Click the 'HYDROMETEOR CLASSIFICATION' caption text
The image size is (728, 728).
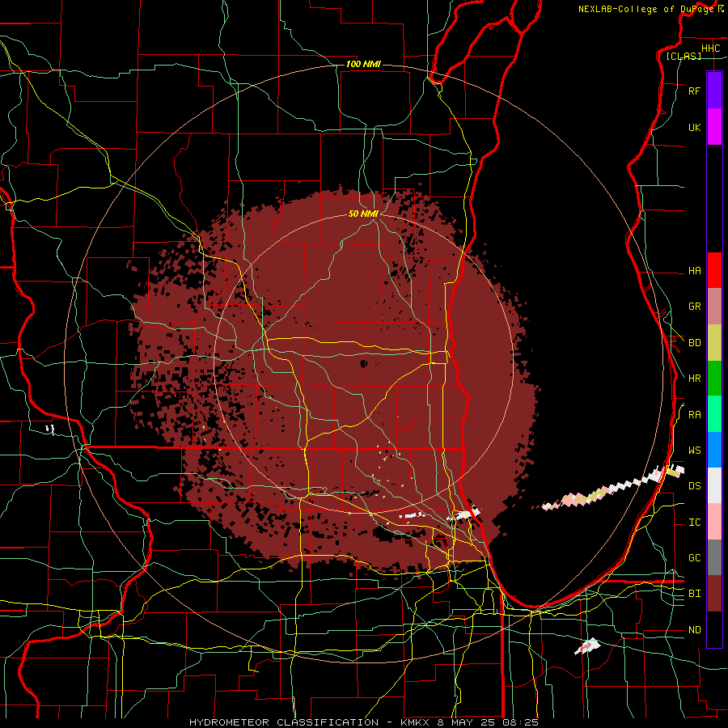(x=284, y=722)
